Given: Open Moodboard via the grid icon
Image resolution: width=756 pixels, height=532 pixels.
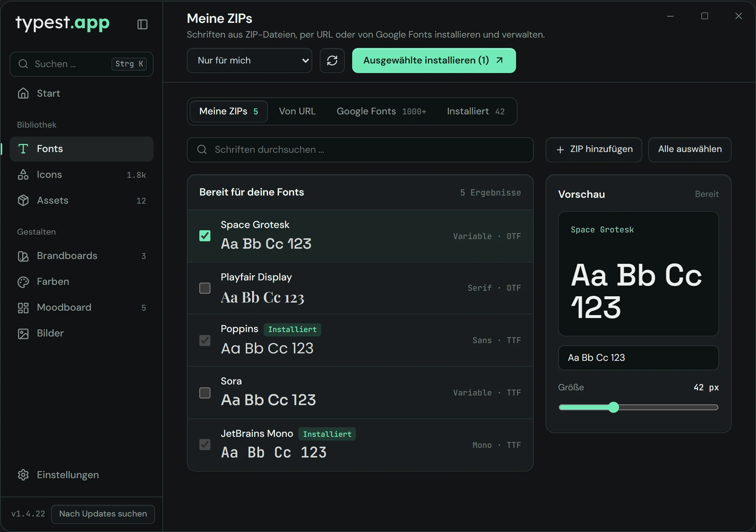Looking at the screenshot, I should (23, 308).
